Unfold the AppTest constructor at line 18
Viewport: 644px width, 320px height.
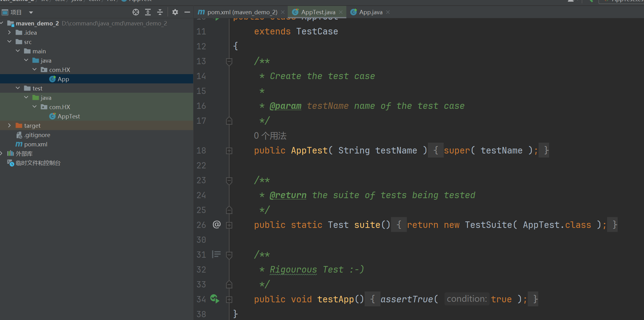point(229,151)
